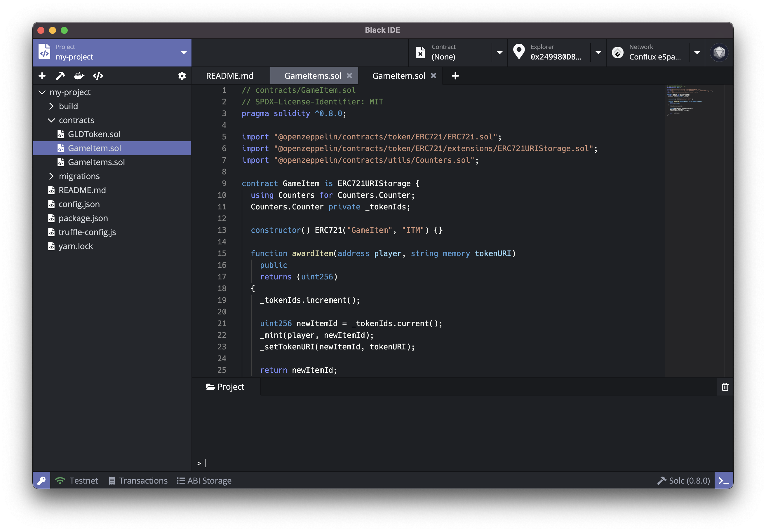
Task: Open the Docker whale icon
Action: point(79,76)
